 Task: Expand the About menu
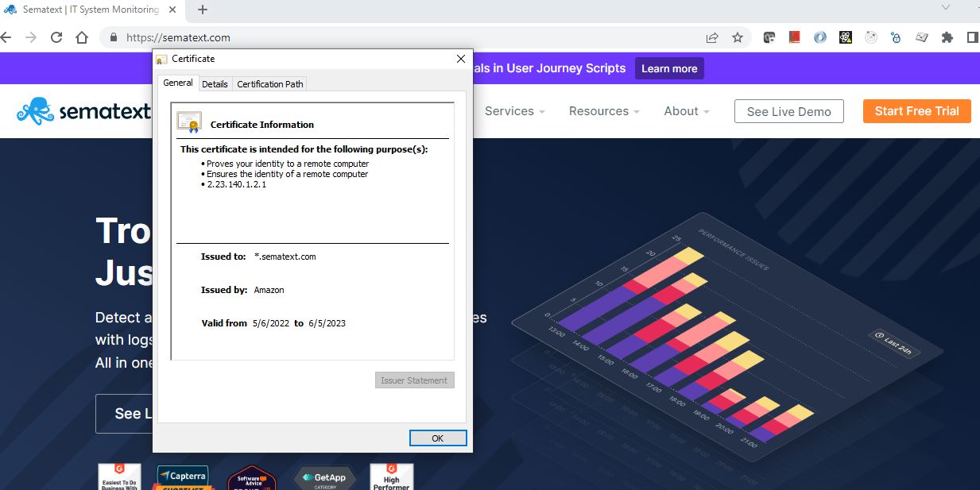point(687,111)
